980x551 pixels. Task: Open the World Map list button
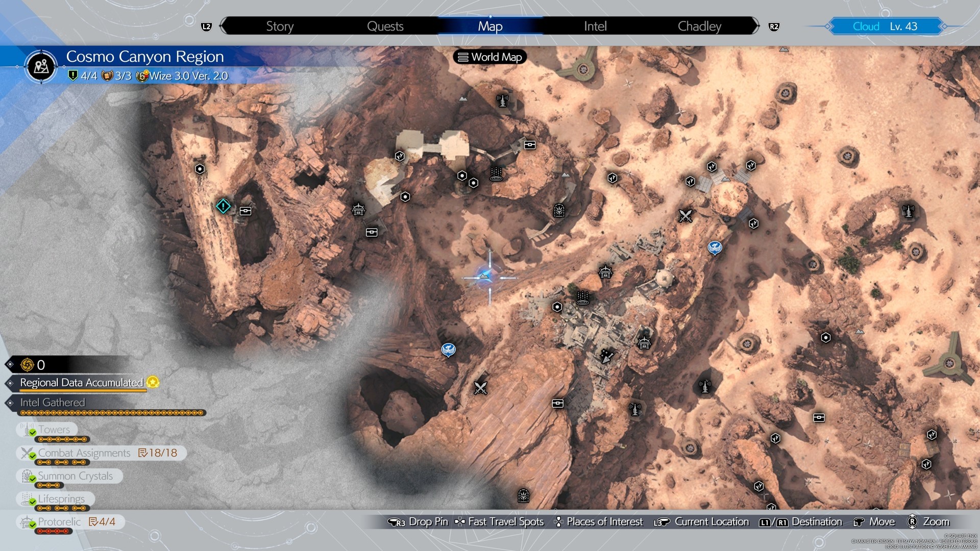coord(490,57)
